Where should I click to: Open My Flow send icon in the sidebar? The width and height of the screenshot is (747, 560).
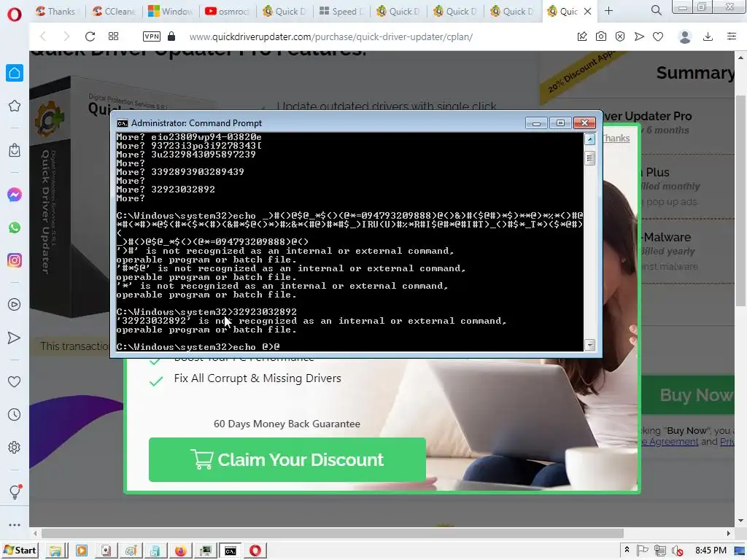point(15,338)
